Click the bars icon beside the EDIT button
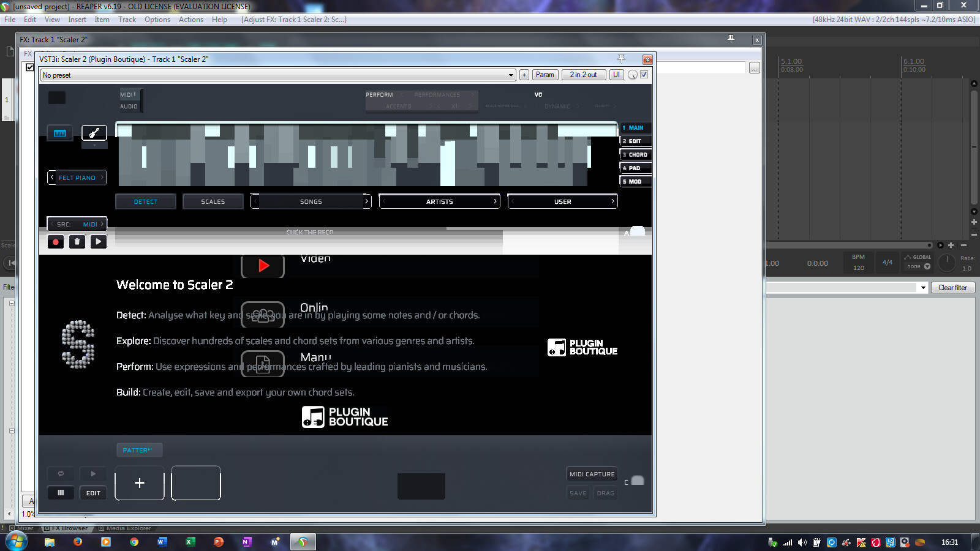 pos(61,493)
